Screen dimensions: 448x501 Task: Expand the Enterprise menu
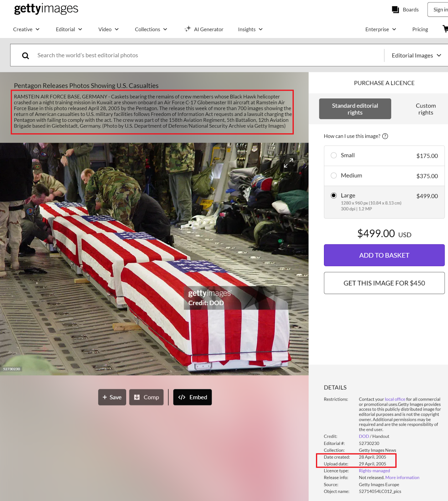(381, 29)
